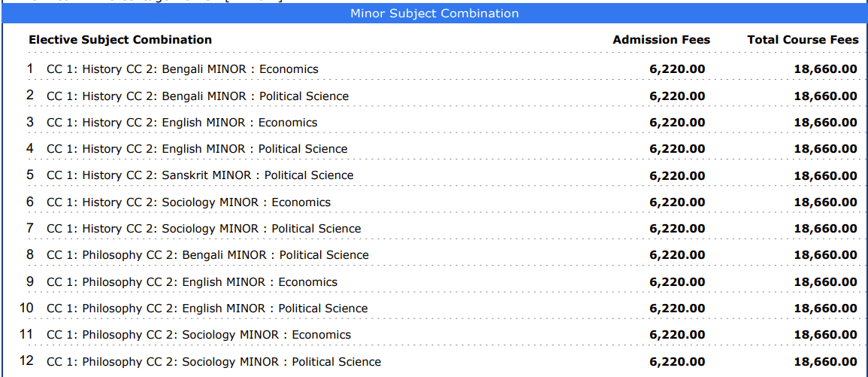This screenshot has width=868, height=377.
Task: Pick History, English, Political Science combination
Action: coord(197,149)
